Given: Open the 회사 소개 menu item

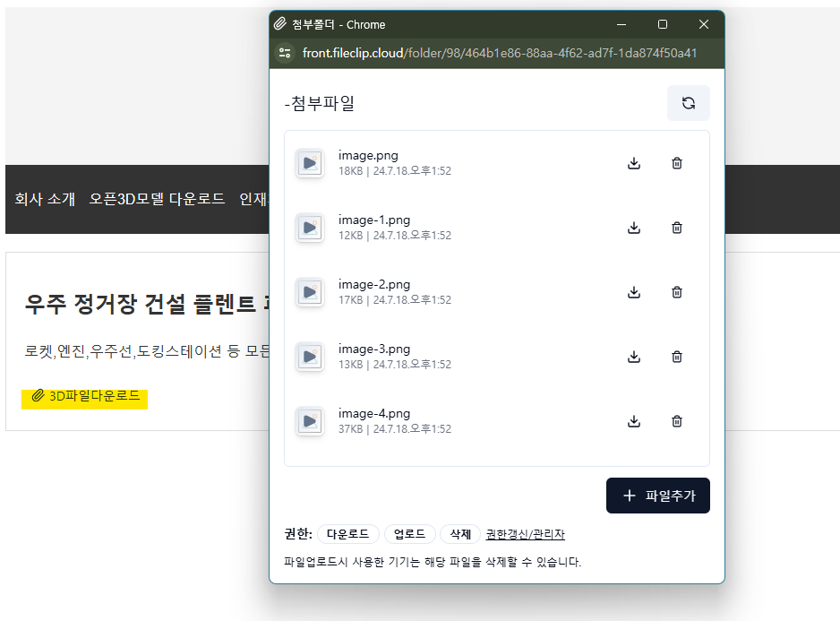Looking at the screenshot, I should pyautogui.click(x=45, y=199).
